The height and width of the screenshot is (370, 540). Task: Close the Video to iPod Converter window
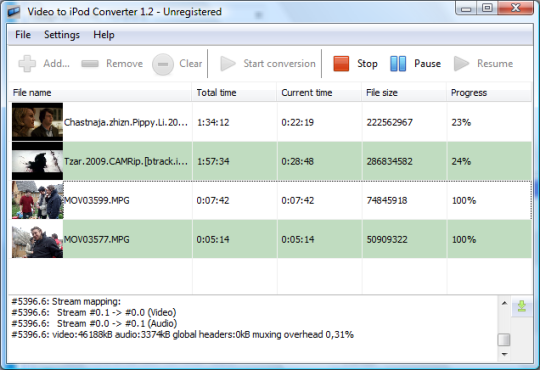coord(515,8)
